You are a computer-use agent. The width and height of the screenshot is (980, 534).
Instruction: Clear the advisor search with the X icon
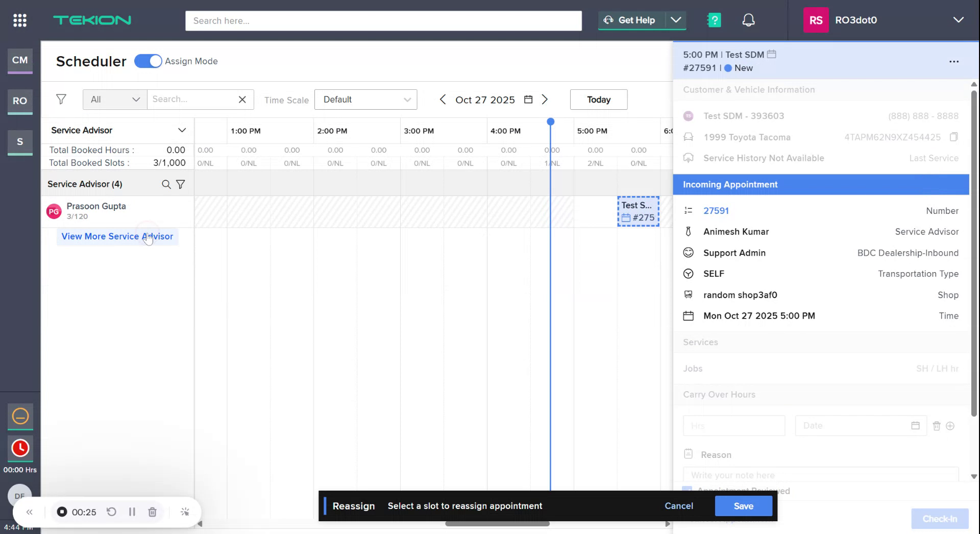pos(242,99)
